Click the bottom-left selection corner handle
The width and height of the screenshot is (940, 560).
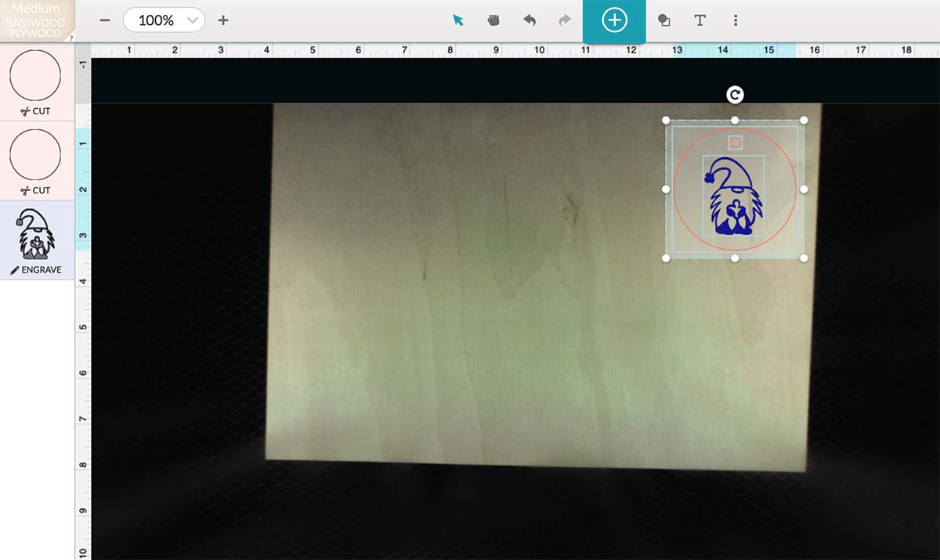(666, 258)
